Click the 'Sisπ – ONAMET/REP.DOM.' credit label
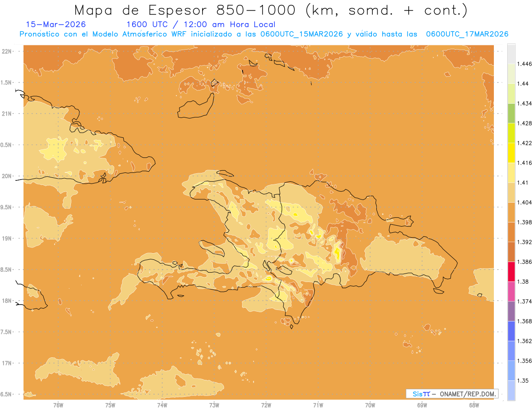This screenshot has width=532, height=411. click(x=452, y=394)
